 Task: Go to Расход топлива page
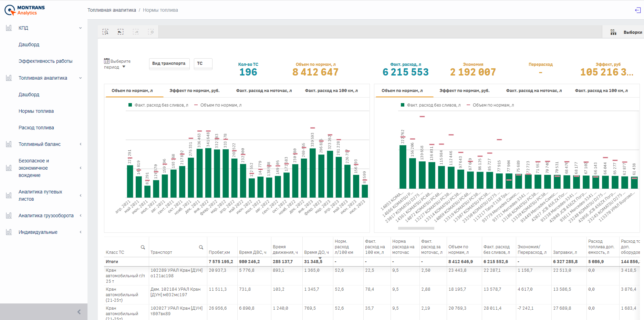36,128
